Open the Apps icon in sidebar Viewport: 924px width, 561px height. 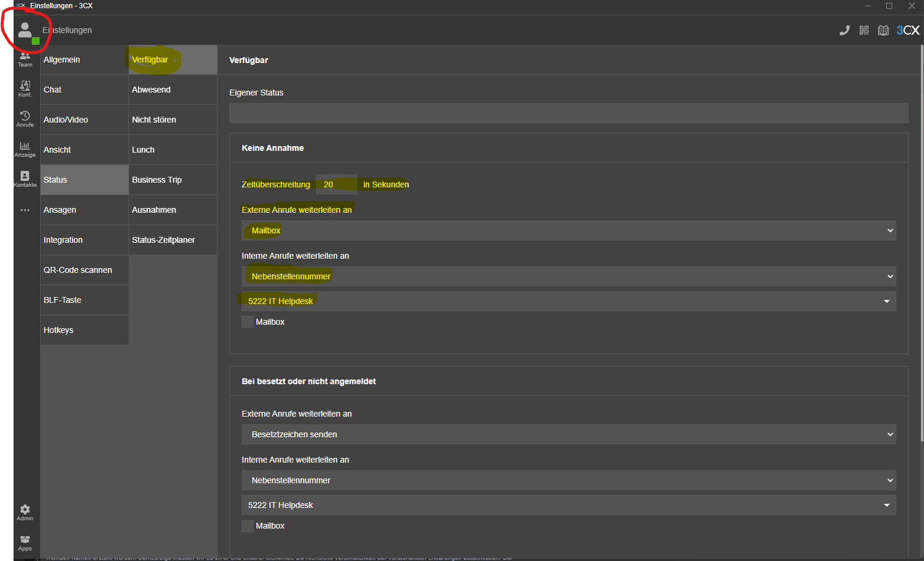(x=25, y=542)
